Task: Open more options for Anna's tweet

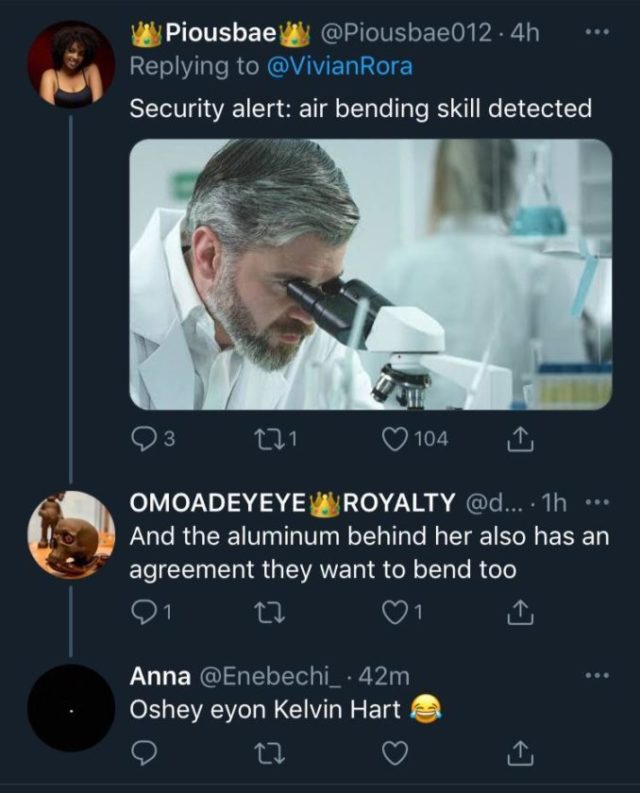Action: (x=598, y=677)
